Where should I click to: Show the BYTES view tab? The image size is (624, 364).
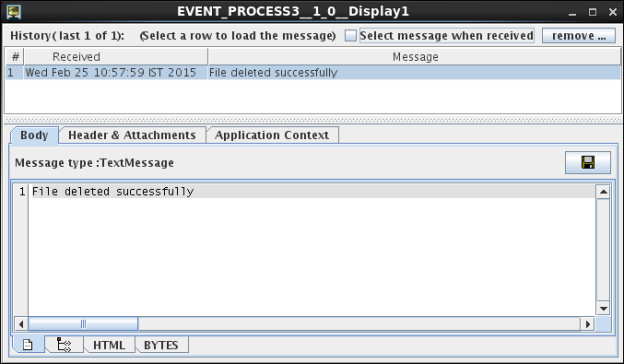[x=161, y=345]
